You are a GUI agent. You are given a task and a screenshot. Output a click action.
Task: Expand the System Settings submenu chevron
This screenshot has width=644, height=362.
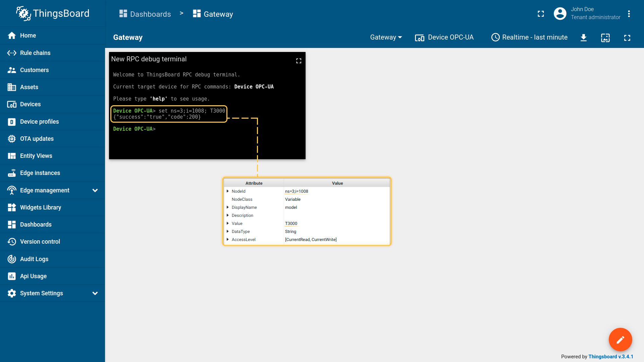click(95, 293)
